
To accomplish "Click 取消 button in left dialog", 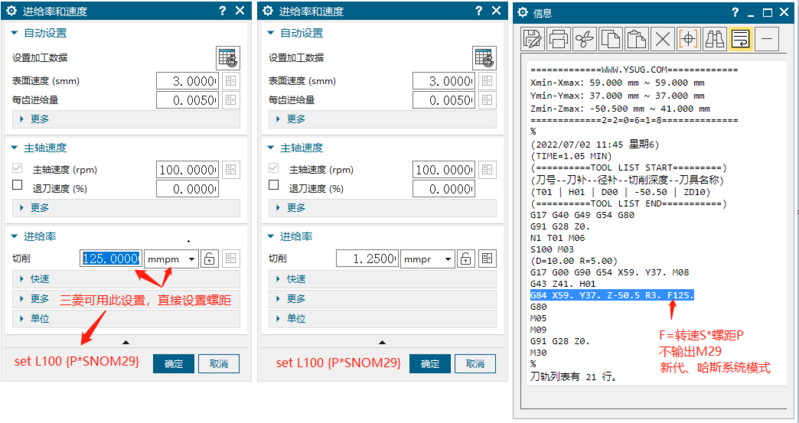I will [x=219, y=364].
